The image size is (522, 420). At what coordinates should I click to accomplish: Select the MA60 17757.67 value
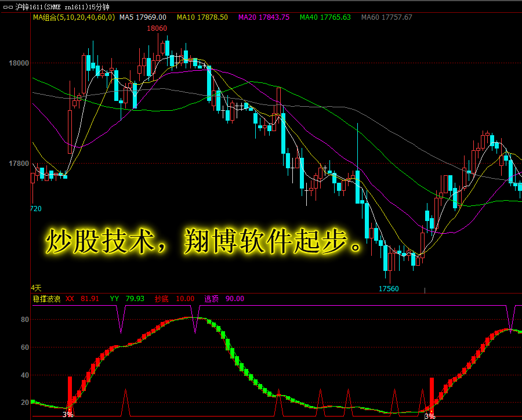tap(387, 17)
